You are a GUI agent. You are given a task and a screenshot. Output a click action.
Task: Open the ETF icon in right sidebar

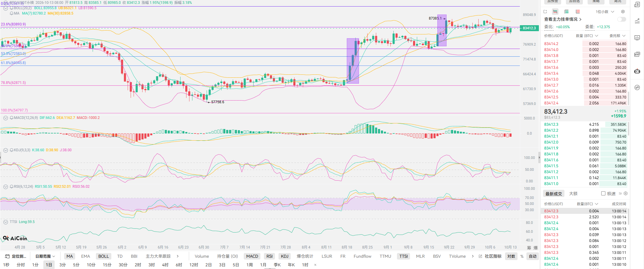pyautogui.click(x=637, y=54)
